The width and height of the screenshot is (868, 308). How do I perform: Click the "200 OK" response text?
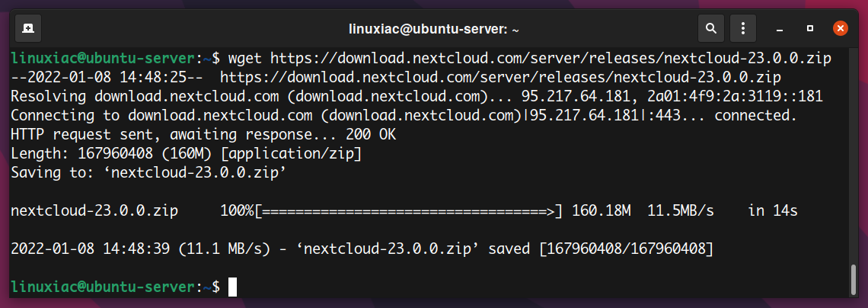[371, 135]
